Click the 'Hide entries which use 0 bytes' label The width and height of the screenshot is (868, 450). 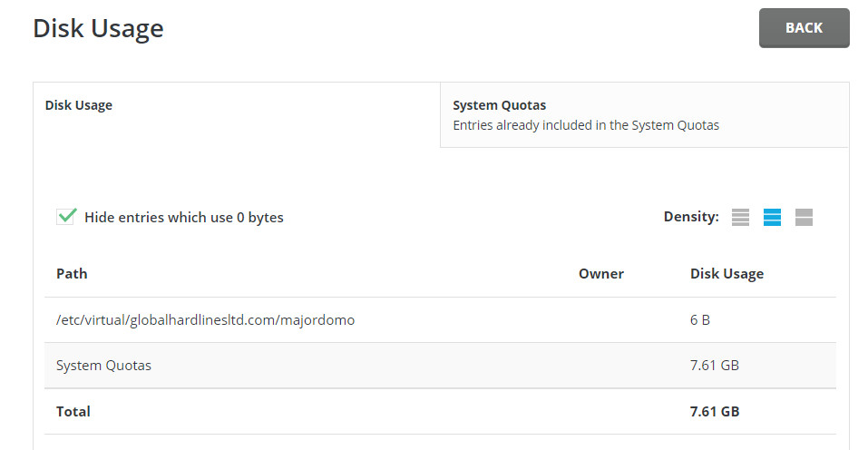[x=183, y=218]
